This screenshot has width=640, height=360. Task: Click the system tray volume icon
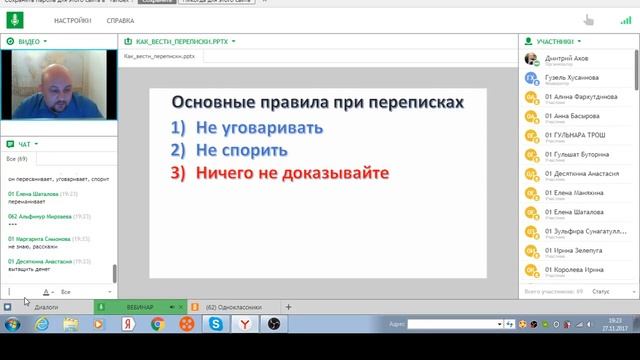(589, 324)
